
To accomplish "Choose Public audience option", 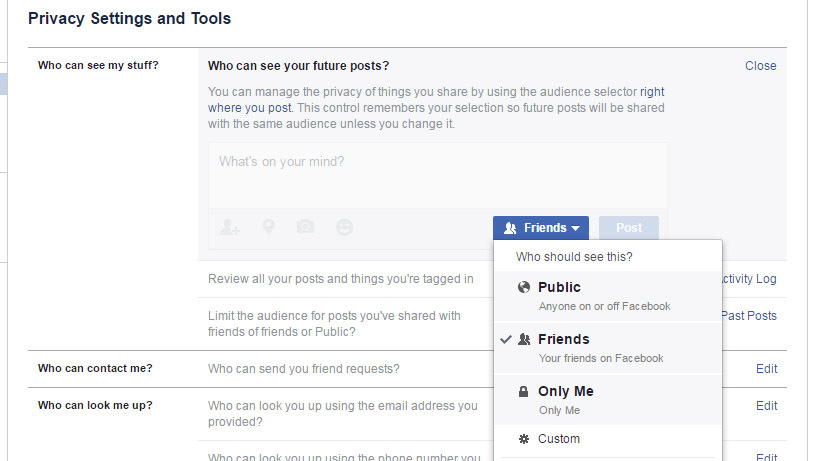I will (x=608, y=296).
